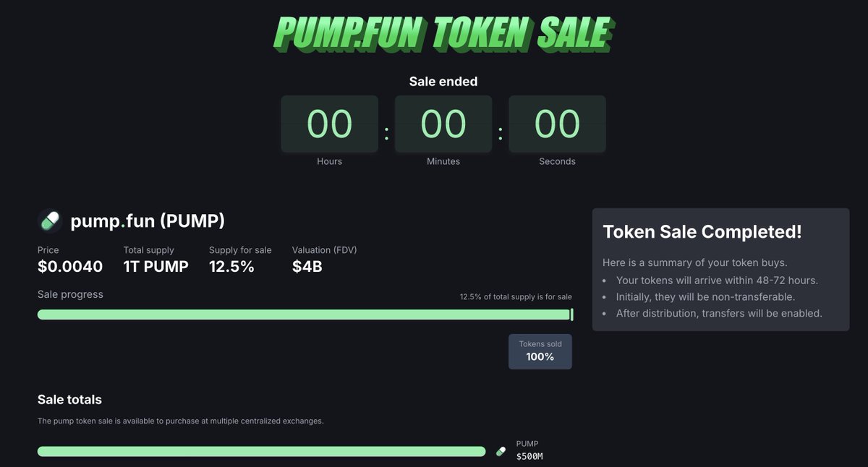Click the Sale totals section heading
The height and width of the screenshot is (467, 868).
[69, 400]
